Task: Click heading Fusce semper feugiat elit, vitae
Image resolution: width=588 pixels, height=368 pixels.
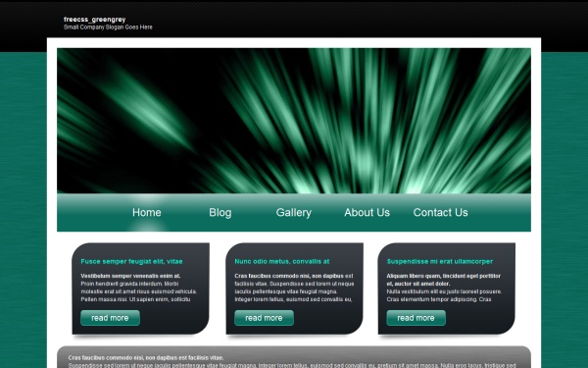Action: [x=131, y=261]
